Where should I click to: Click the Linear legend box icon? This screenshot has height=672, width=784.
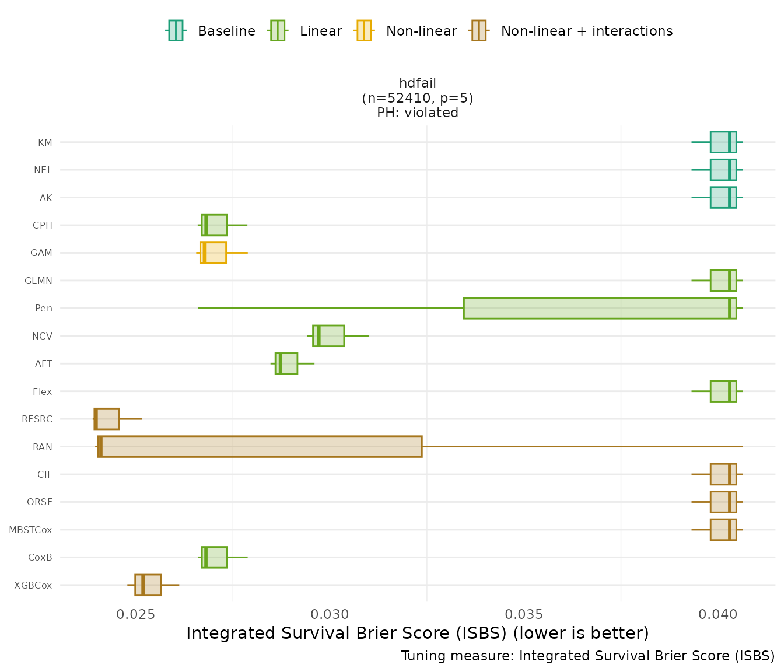[277, 30]
